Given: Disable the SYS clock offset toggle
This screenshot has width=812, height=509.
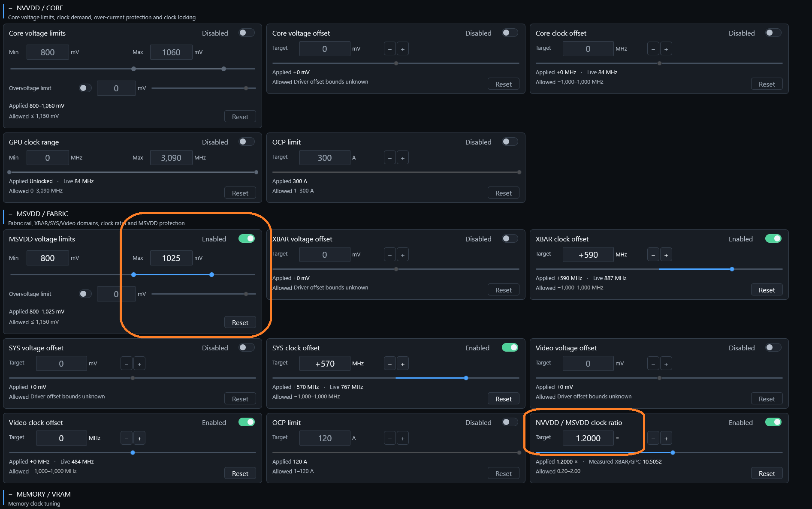Looking at the screenshot, I should tap(510, 348).
